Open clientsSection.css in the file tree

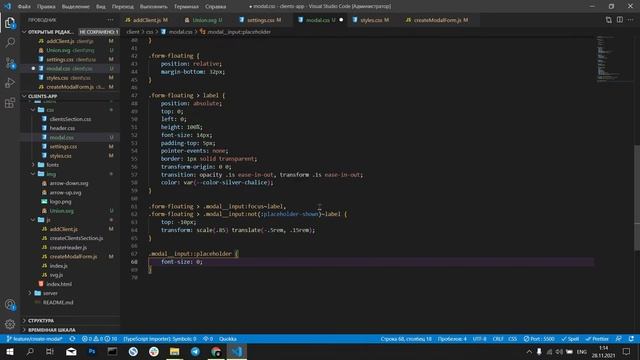pos(70,119)
